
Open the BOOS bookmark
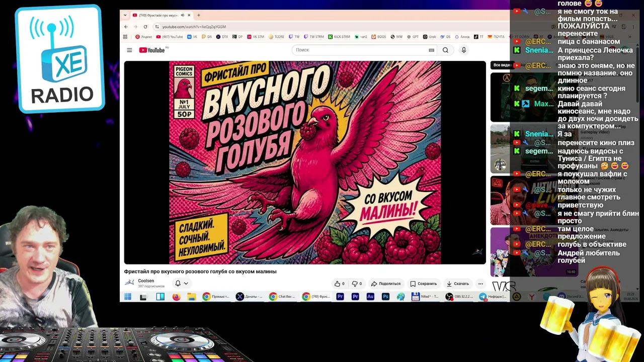[378, 37]
